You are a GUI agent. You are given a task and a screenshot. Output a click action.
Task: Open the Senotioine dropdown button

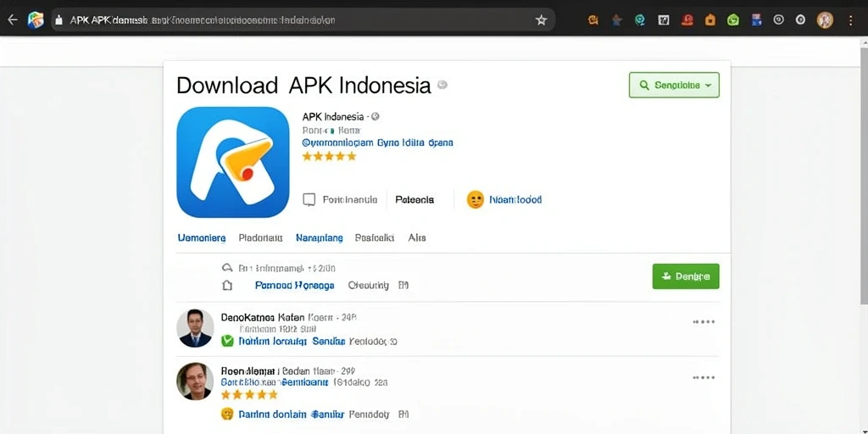(x=674, y=86)
